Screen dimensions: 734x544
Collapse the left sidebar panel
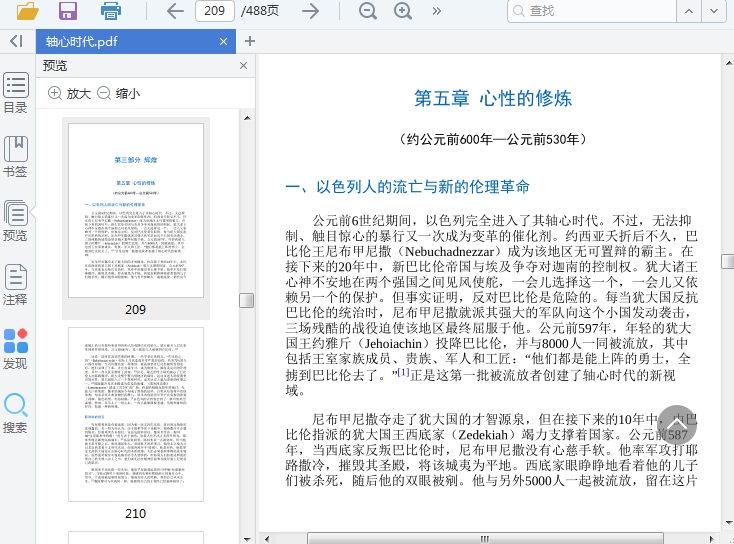pyautogui.click(x=16, y=41)
